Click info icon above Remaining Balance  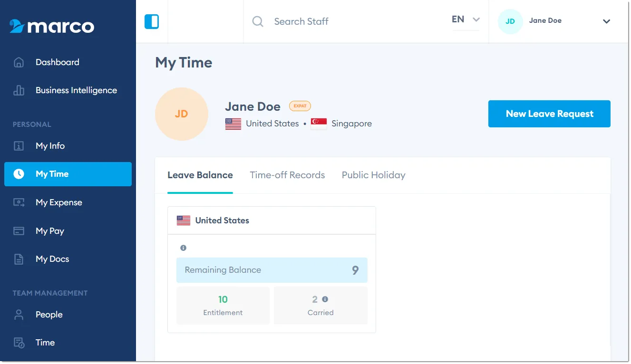[x=183, y=248]
